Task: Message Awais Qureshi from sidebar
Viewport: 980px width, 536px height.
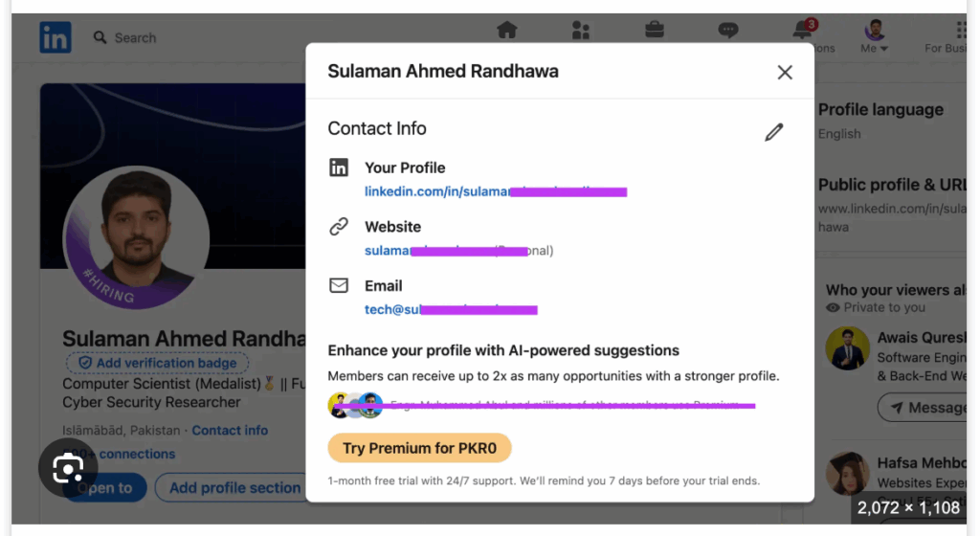Action: 923,408
